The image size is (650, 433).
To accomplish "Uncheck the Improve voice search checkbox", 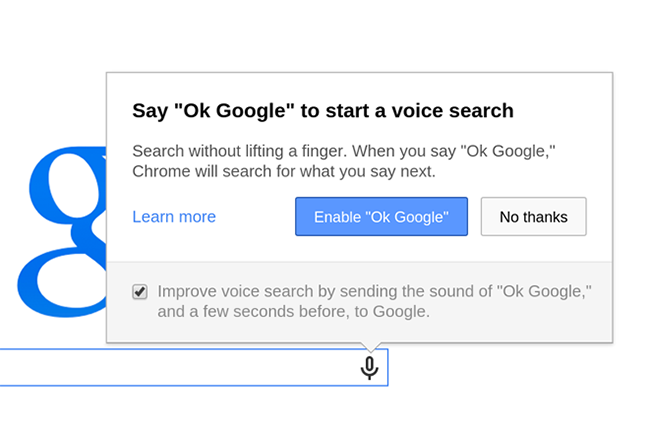I will (140, 292).
